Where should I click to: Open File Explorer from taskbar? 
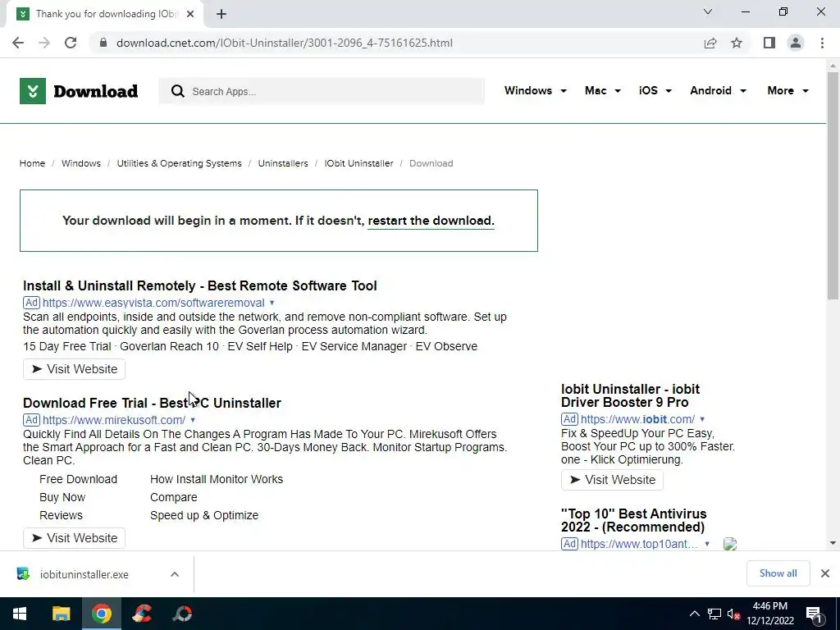pyautogui.click(x=61, y=614)
